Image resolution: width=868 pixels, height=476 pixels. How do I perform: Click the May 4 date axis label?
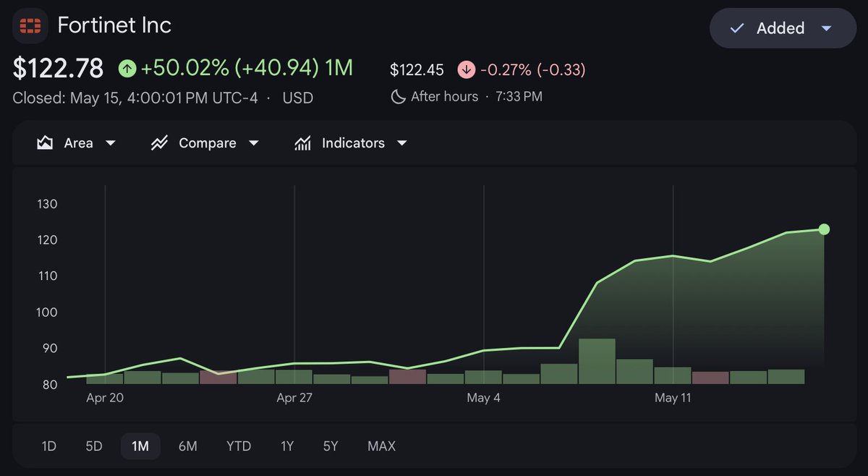click(x=483, y=398)
